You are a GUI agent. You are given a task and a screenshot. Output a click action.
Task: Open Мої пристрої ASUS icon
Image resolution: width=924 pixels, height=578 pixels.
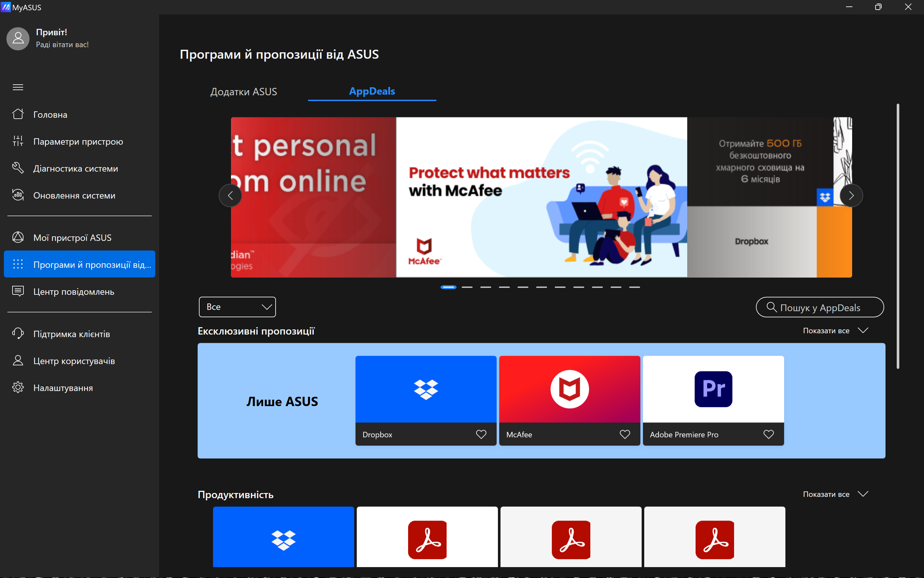point(18,237)
